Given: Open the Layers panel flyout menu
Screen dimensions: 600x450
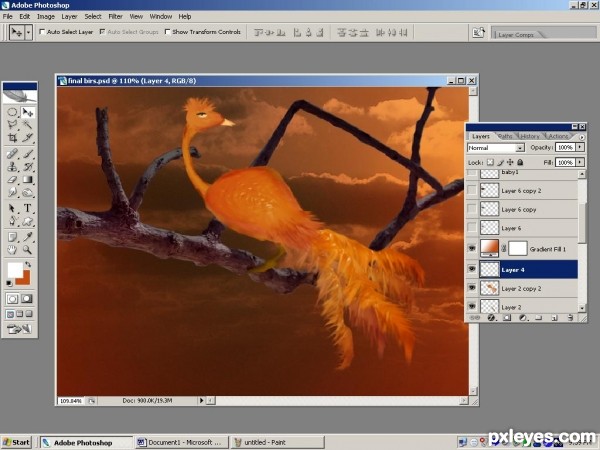Looking at the screenshot, I should pyautogui.click(x=582, y=137).
